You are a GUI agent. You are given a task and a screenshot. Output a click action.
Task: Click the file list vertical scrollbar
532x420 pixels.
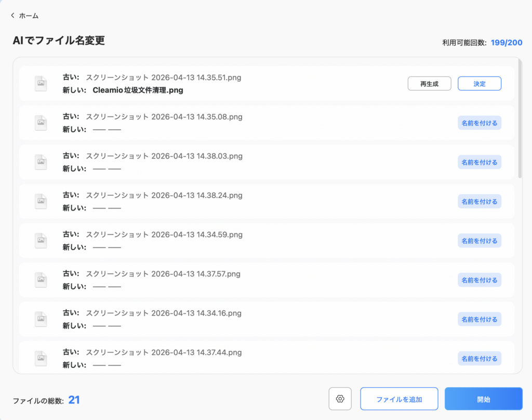pos(520,120)
